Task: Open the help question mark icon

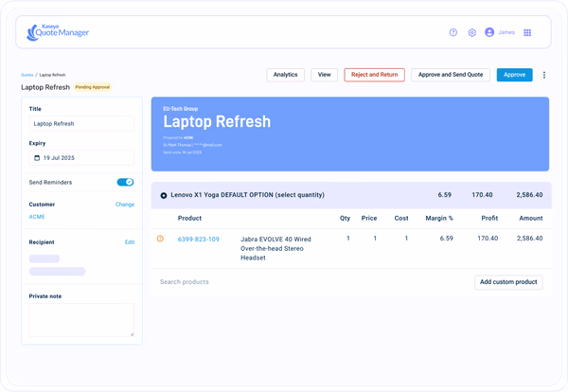Action: [453, 32]
